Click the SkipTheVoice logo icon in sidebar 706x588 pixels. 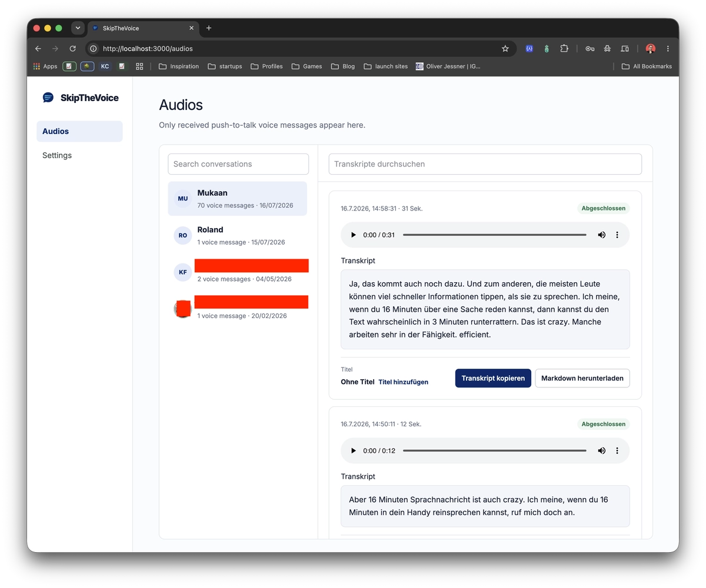pyautogui.click(x=48, y=98)
